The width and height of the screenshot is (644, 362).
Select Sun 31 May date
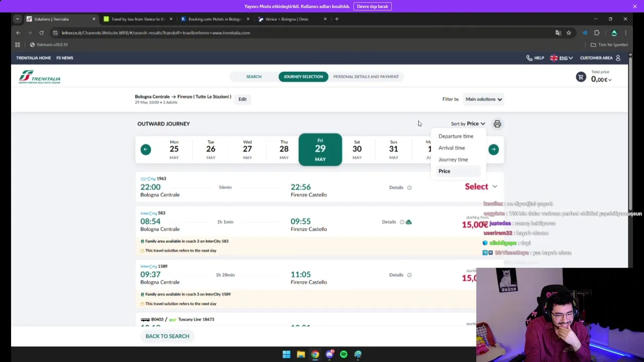point(393,149)
